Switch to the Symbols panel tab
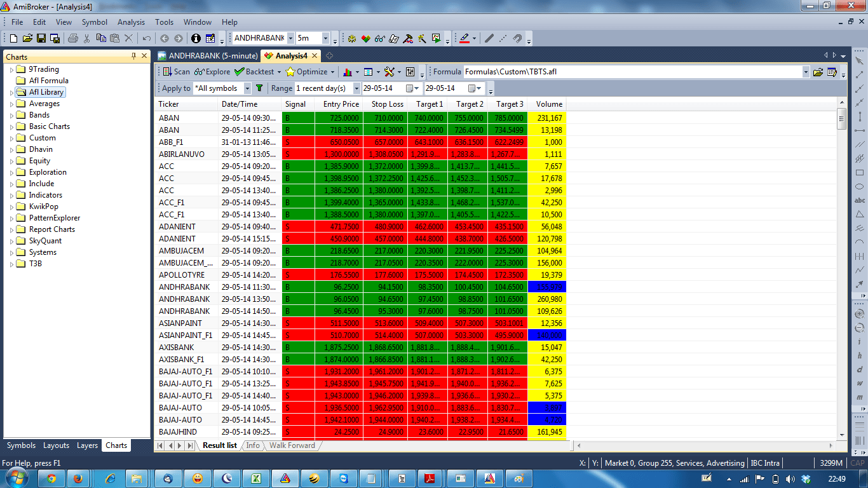The image size is (868, 488). point(21,445)
